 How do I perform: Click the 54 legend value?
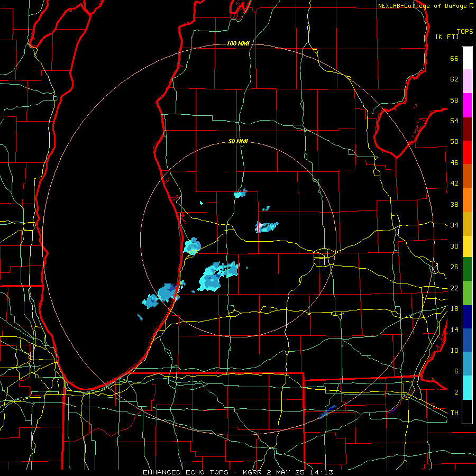pyautogui.click(x=454, y=121)
